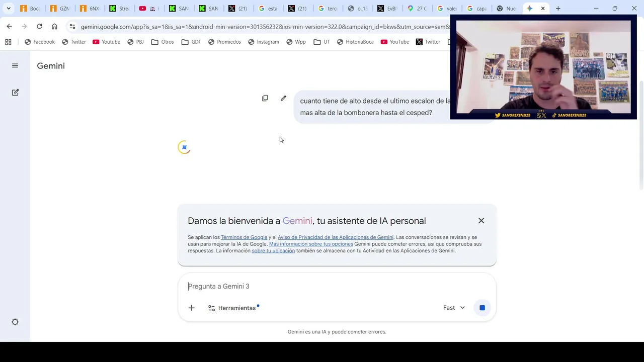Switch to the 'vale' Google search tab
The width and height of the screenshot is (644, 362).
(x=446, y=9)
